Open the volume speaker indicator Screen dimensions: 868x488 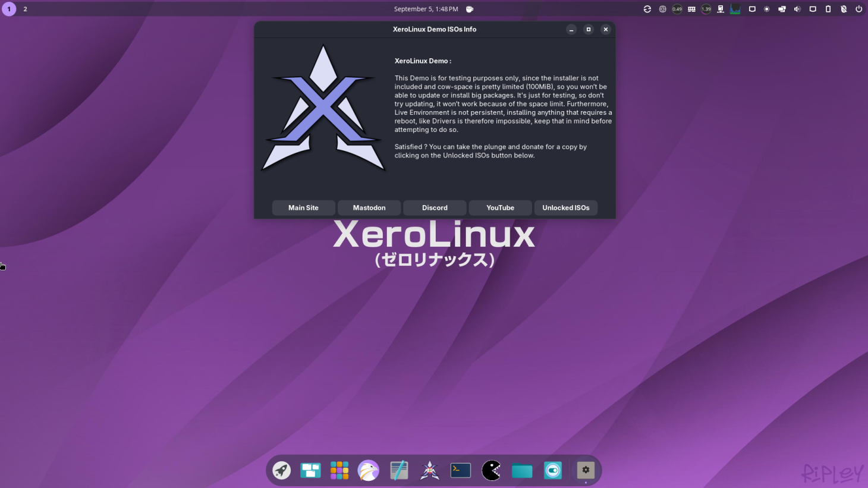pos(797,9)
